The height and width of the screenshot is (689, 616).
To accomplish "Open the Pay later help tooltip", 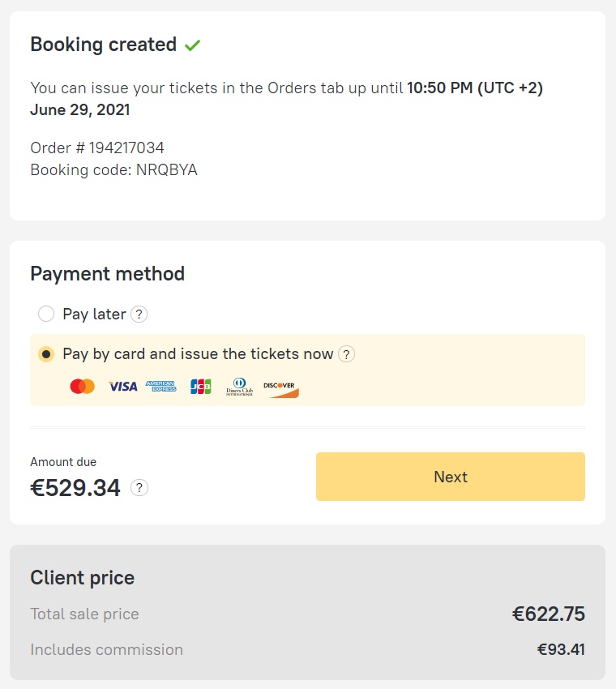I will pos(139,314).
